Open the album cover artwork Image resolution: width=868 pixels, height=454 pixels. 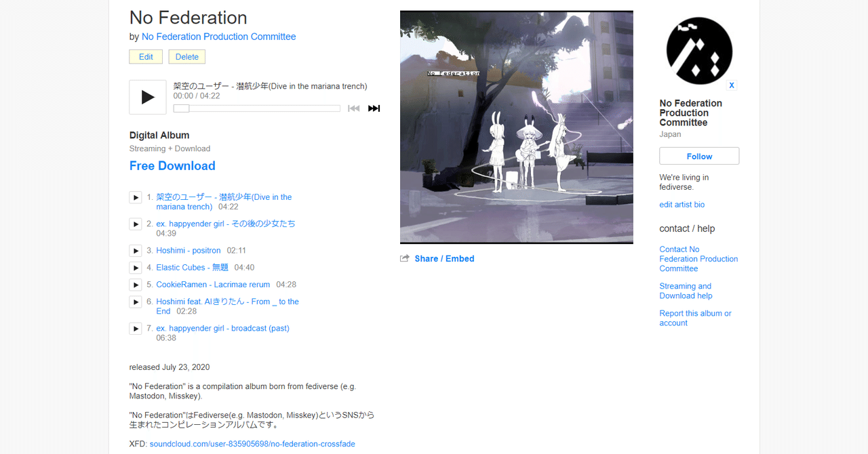pos(517,127)
